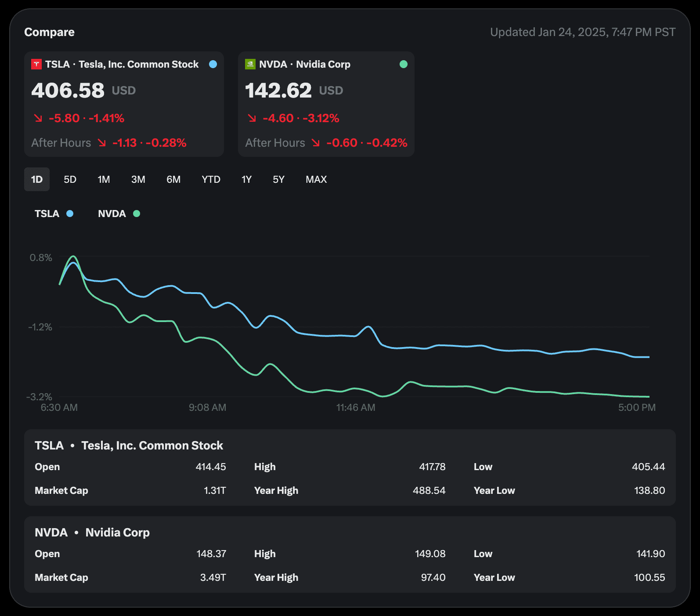The height and width of the screenshot is (616, 700).
Task: Click NVDA Low value 141.90
Action: pos(651,554)
